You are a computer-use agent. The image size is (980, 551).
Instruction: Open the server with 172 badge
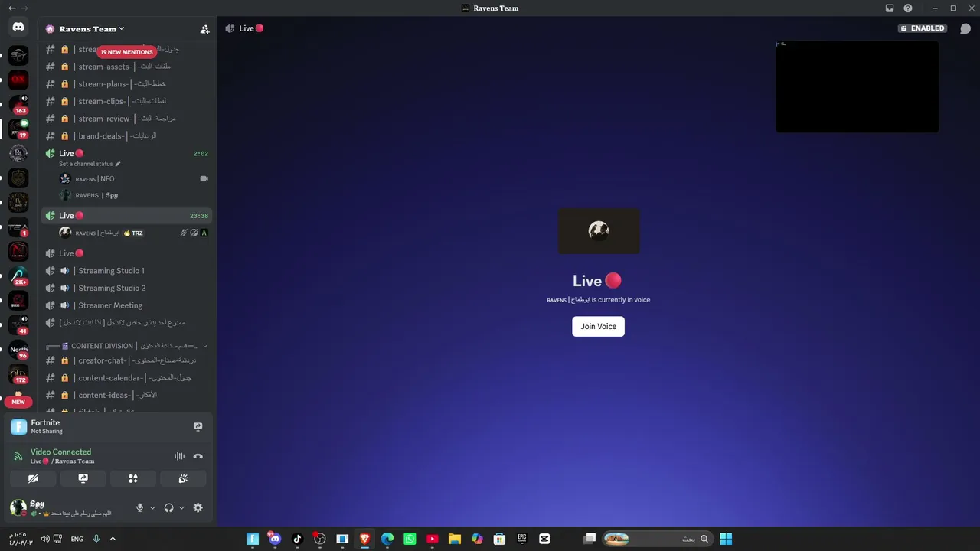18,375
